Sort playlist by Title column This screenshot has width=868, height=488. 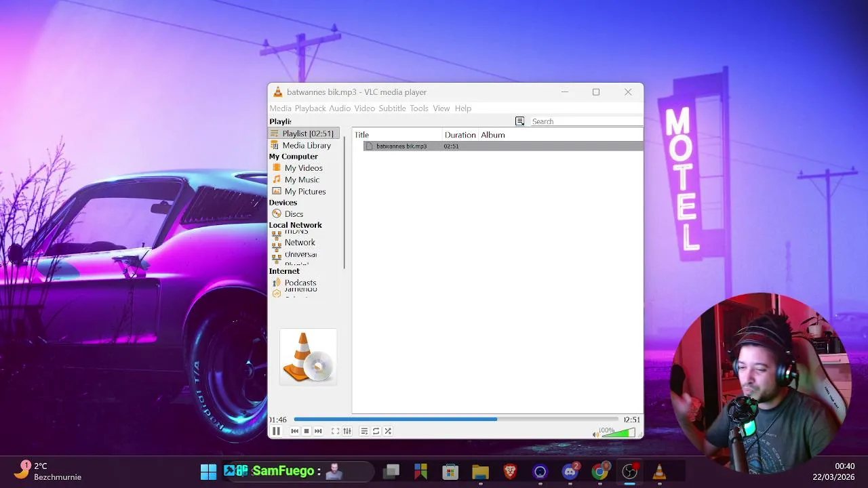[x=397, y=135]
